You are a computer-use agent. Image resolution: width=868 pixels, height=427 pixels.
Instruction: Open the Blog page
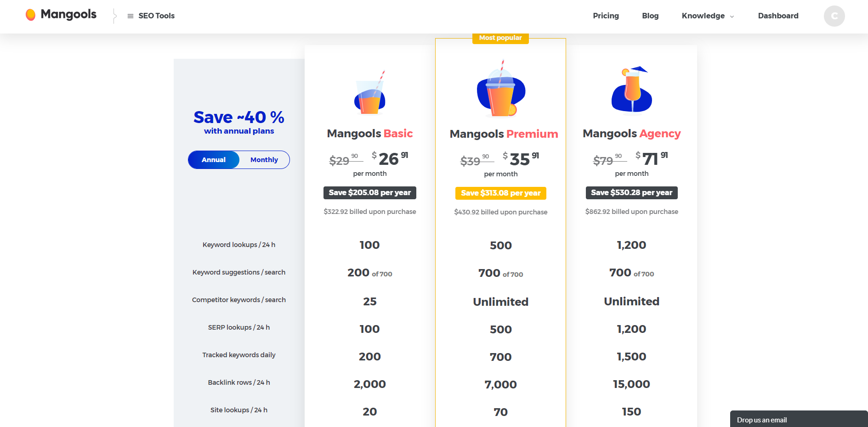click(650, 16)
